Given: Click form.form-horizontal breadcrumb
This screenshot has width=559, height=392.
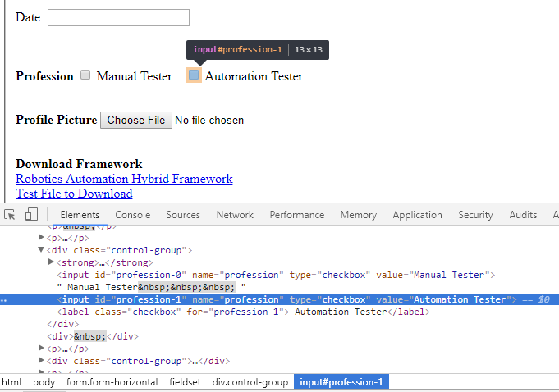Looking at the screenshot, I should coord(112,382).
